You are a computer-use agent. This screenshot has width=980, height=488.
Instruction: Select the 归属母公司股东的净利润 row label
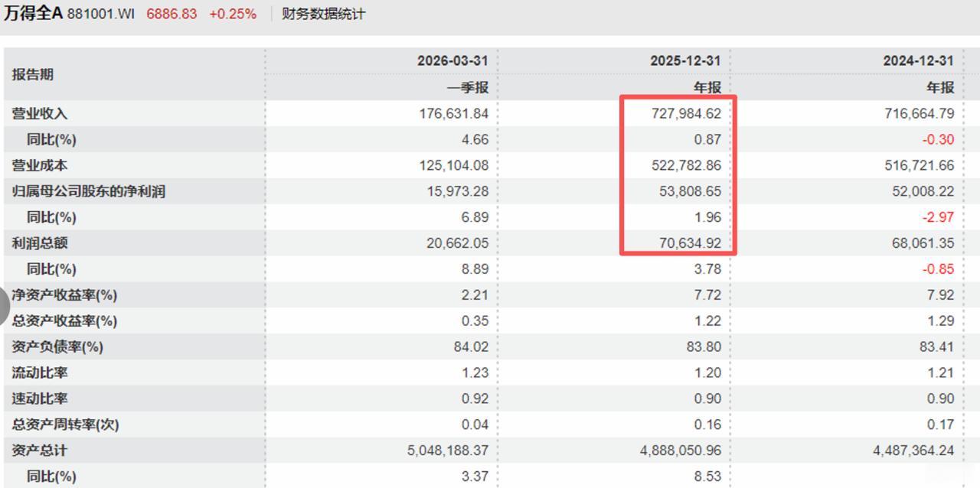(x=88, y=191)
